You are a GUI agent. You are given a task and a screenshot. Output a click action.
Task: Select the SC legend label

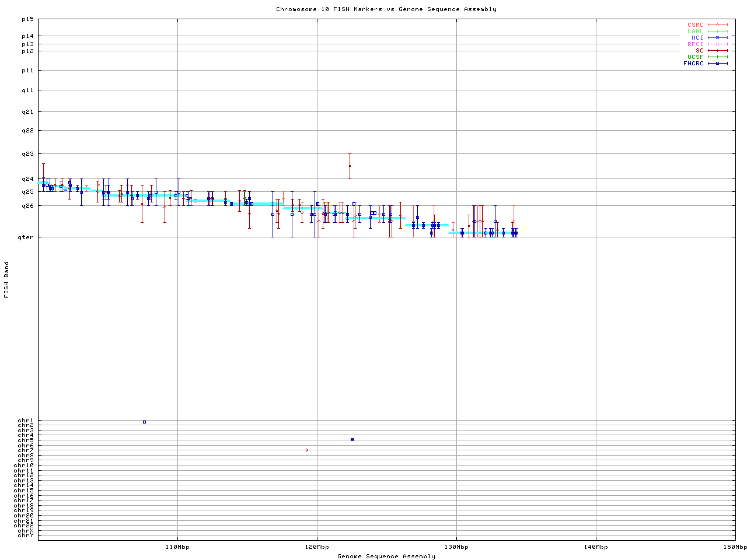tap(699, 51)
